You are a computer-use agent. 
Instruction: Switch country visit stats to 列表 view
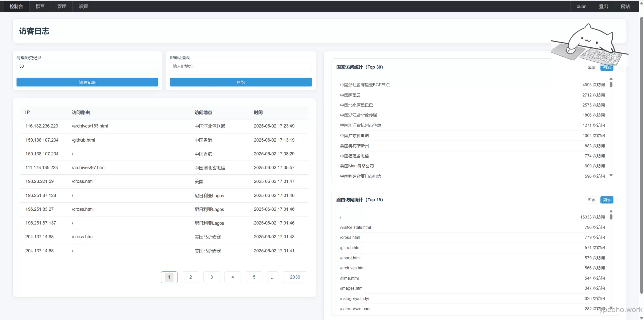pyautogui.click(x=607, y=67)
